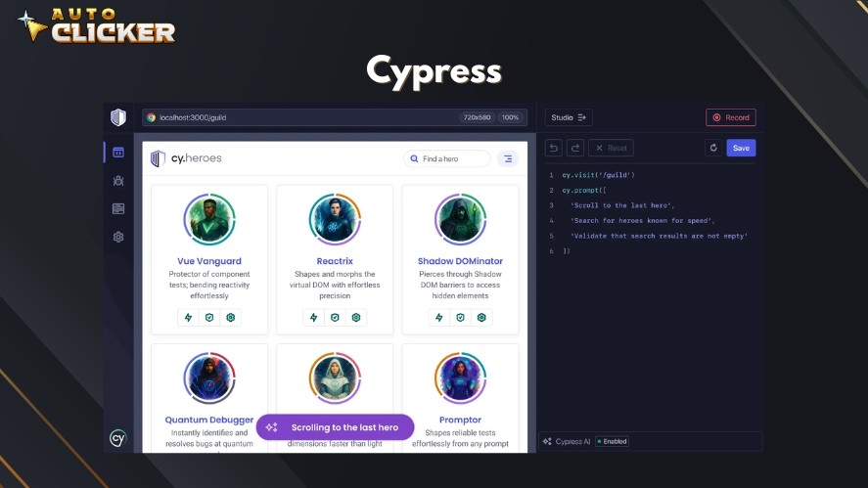The image size is (868, 488).
Task: Click the Chrome browser icon in the URL bar
Action: (x=151, y=117)
